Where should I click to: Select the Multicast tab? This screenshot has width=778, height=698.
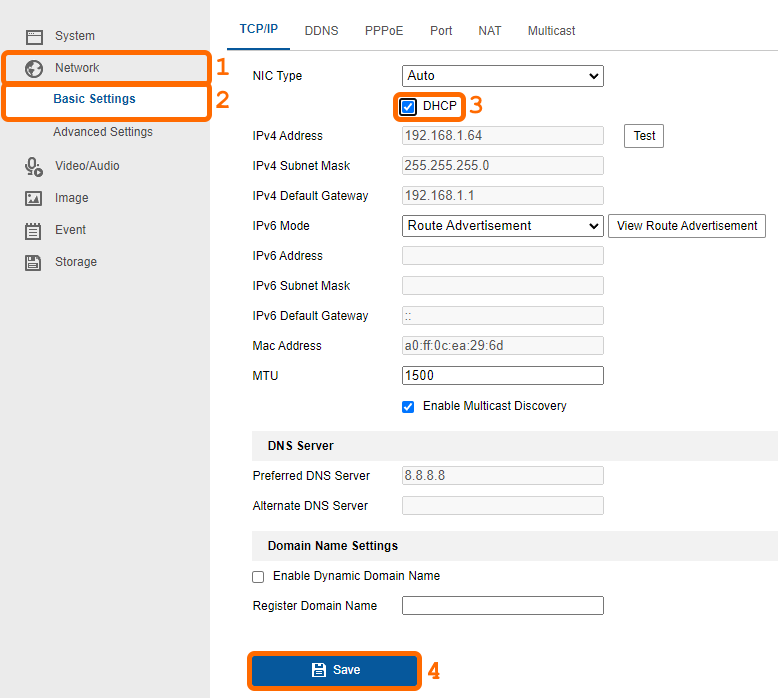551,31
